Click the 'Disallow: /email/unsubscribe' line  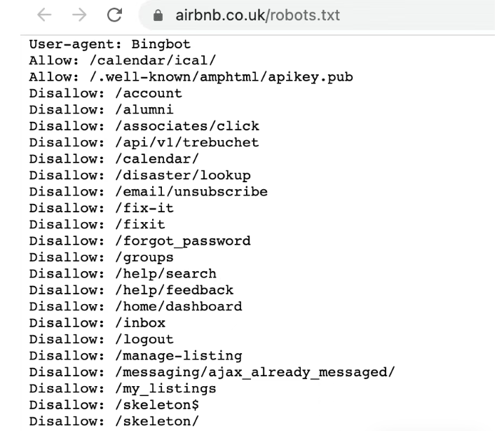148,191
